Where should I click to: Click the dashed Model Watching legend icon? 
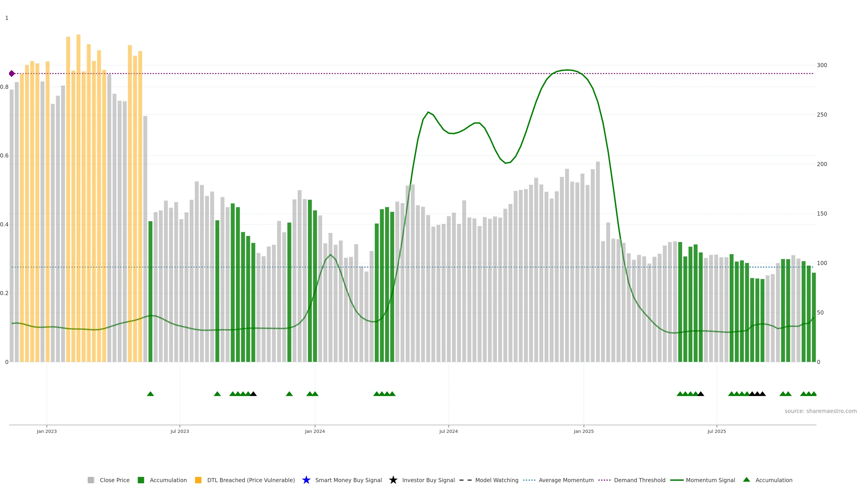coord(465,480)
